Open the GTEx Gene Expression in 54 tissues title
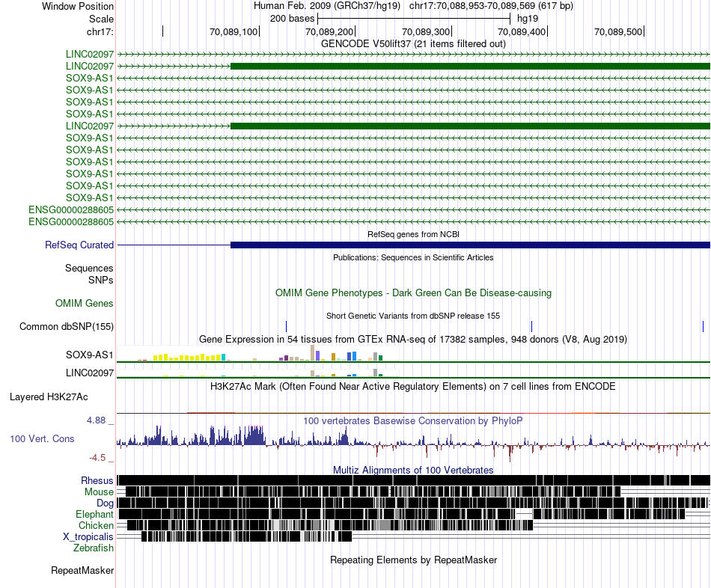 click(x=413, y=339)
